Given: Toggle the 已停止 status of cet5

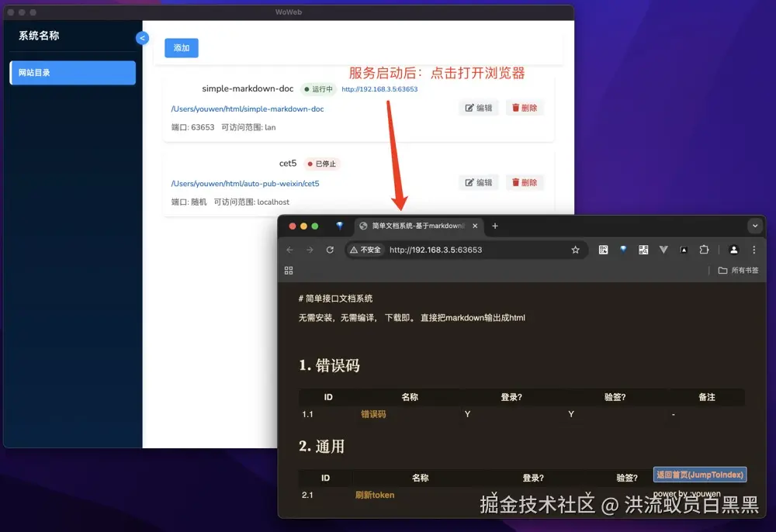Looking at the screenshot, I should 322,164.
